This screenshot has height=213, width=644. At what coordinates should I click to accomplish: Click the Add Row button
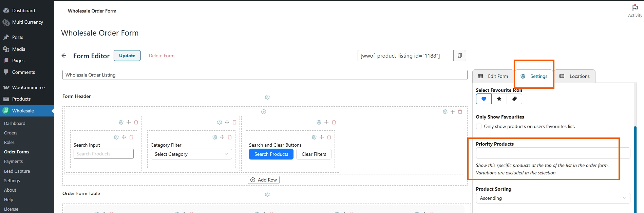(264, 180)
